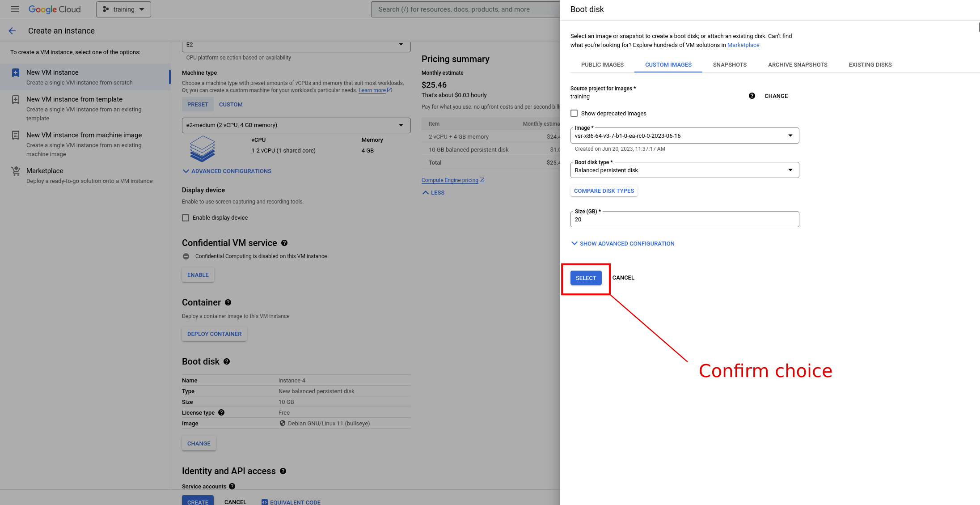This screenshot has width=980, height=505.
Task: Click the Marketplace cart icon in sidebar
Action: point(16,171)
